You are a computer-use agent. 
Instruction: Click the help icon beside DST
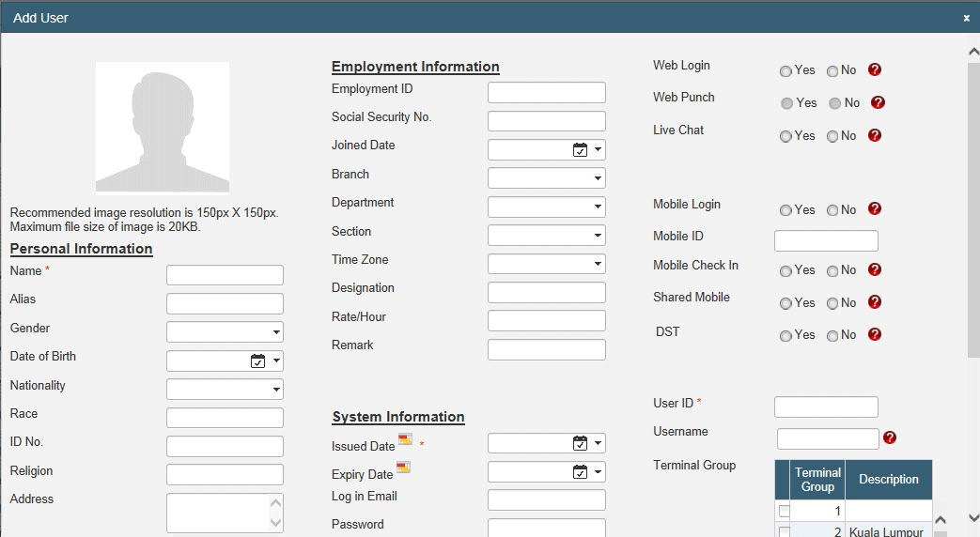point(875,334)
